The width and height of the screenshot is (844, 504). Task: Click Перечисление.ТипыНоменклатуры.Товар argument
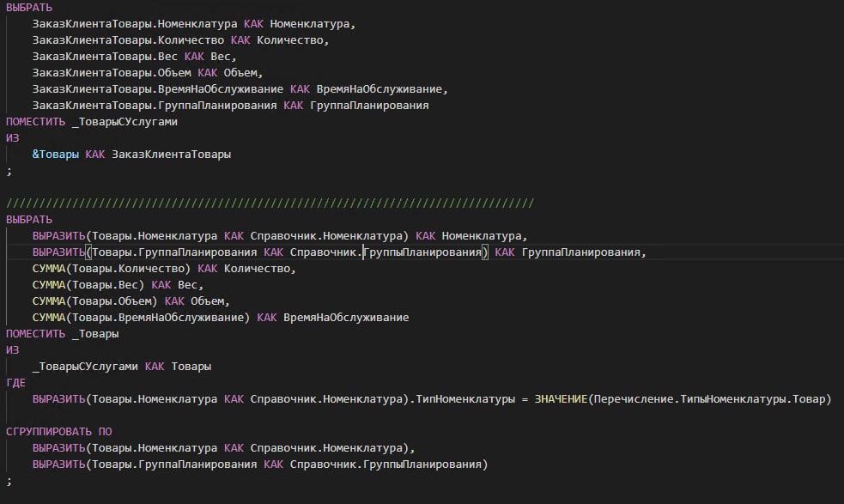point(709,399)
